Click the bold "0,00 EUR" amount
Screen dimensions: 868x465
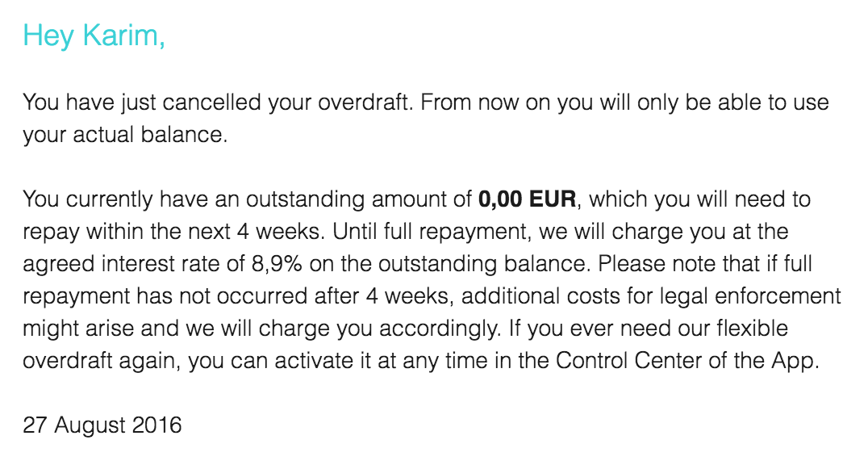pyautogui.click(x=527, y=199)
